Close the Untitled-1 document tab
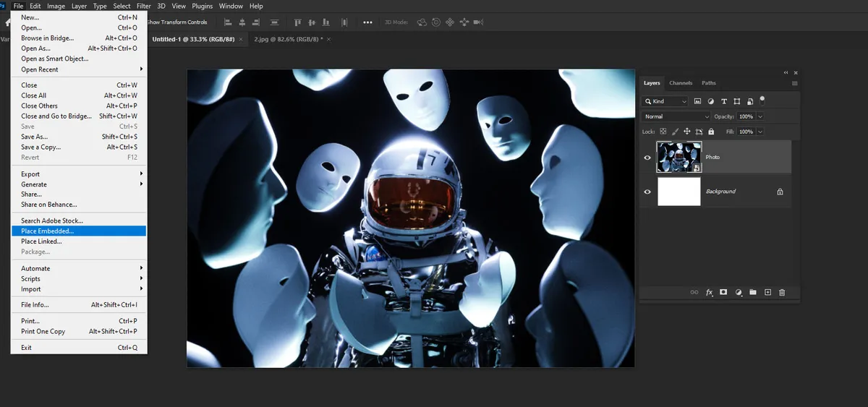Screen dimensions: 868x407 pos(241,39)
